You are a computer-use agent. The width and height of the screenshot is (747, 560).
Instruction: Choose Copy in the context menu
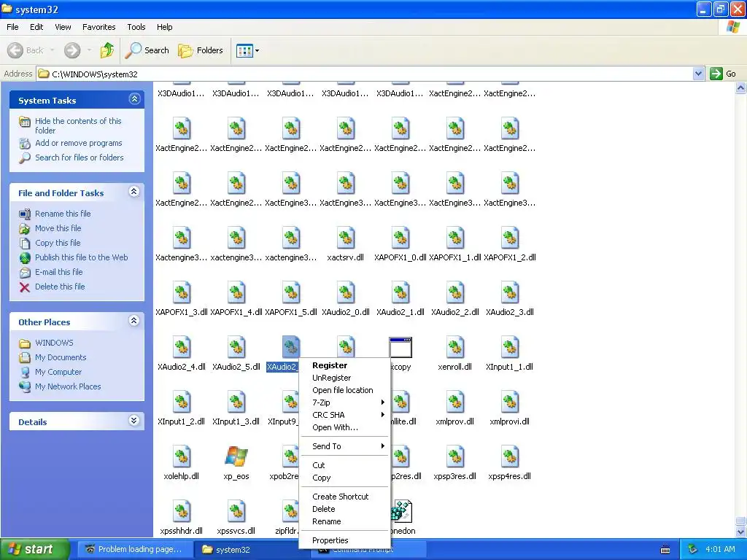coord(344,478)
